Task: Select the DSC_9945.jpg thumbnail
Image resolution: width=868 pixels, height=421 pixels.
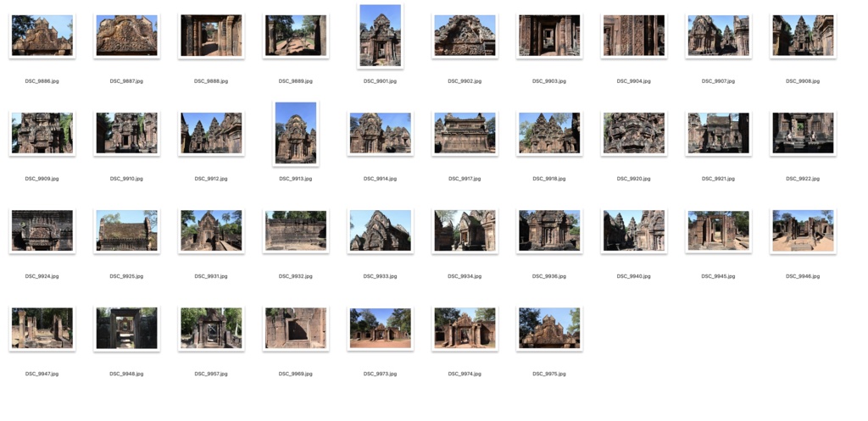Action: [719, 230]
